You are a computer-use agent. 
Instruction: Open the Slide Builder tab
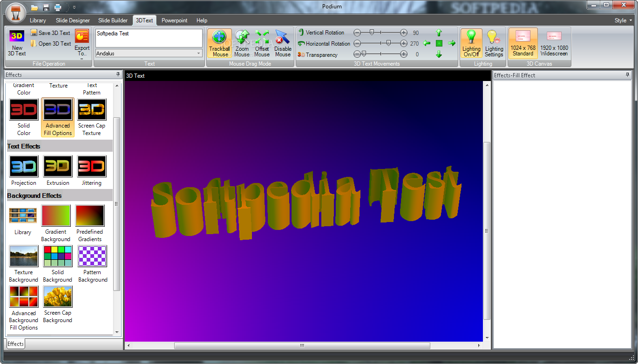[113, 20]
